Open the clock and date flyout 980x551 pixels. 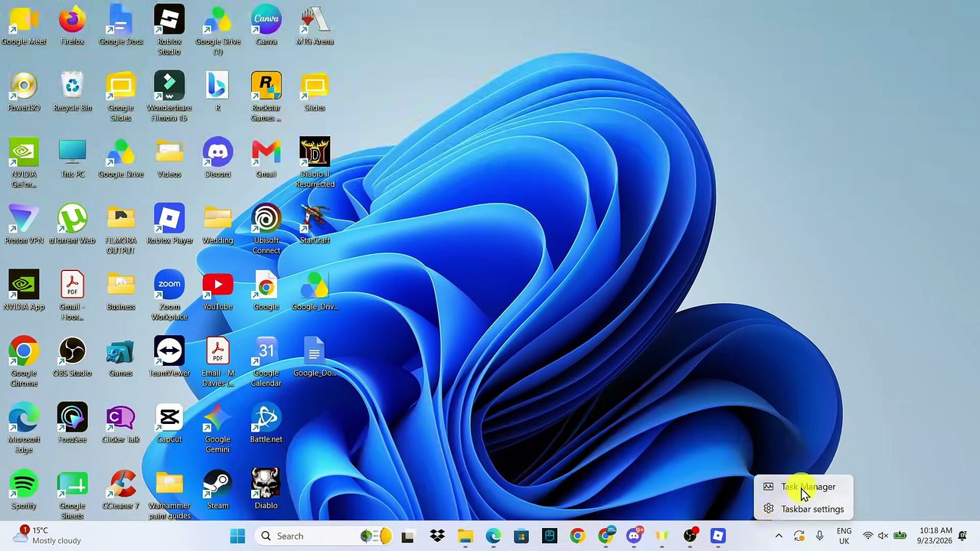tap(934, 536)
